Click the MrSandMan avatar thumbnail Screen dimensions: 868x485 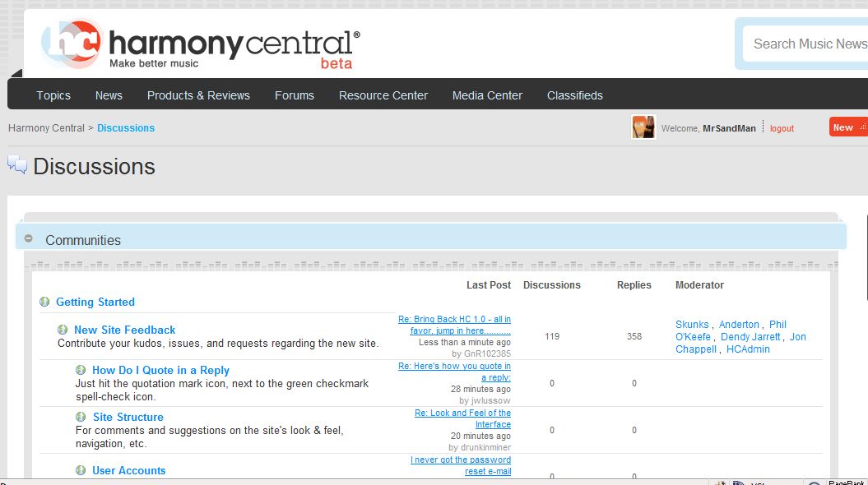[x=643, y=127]
